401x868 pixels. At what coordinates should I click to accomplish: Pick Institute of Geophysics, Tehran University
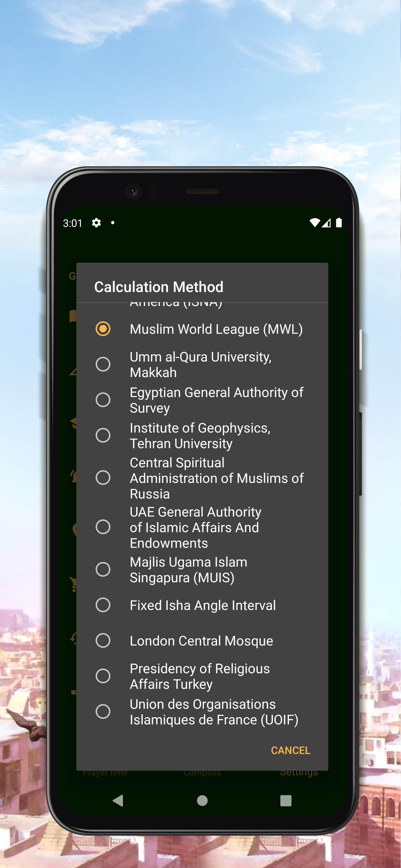[202, 435]
